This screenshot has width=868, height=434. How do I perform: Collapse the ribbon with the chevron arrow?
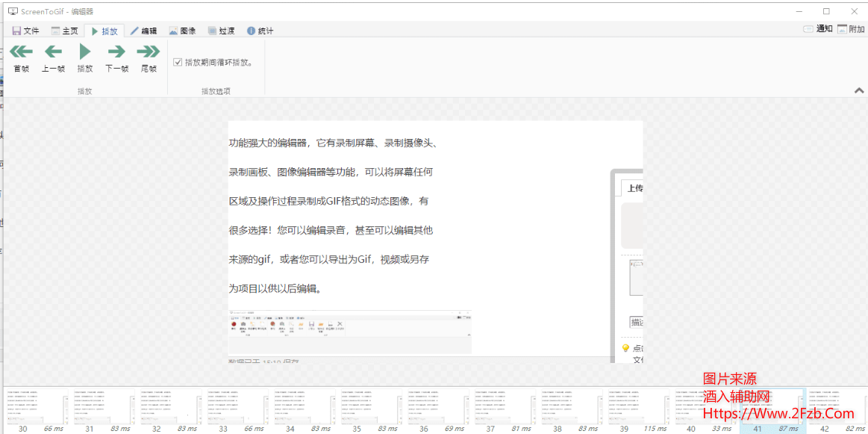click(x=858, y=90)
